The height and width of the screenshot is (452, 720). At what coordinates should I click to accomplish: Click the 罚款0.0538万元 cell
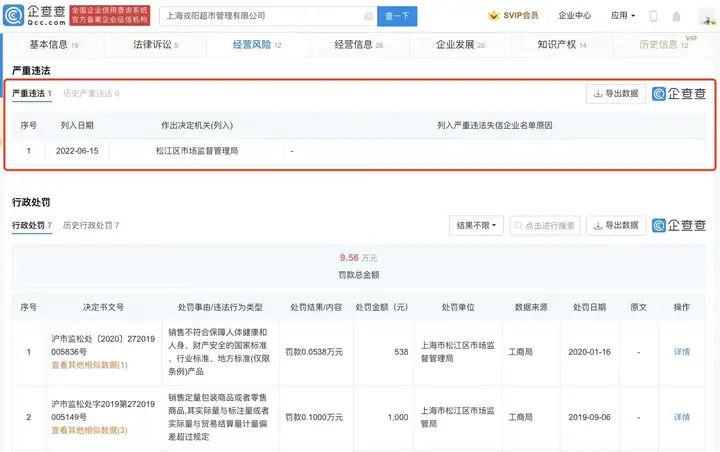coord(314,352)
